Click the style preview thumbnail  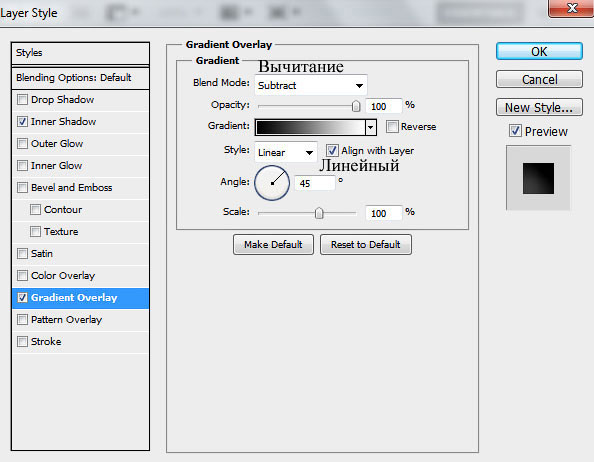click(x=538, y=178)
